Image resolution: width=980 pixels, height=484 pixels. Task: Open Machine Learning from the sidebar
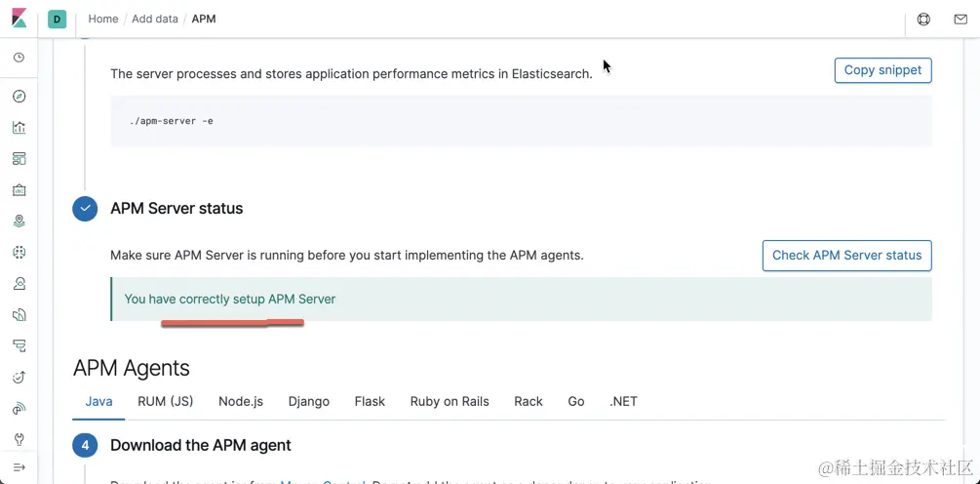click(19, 252)
